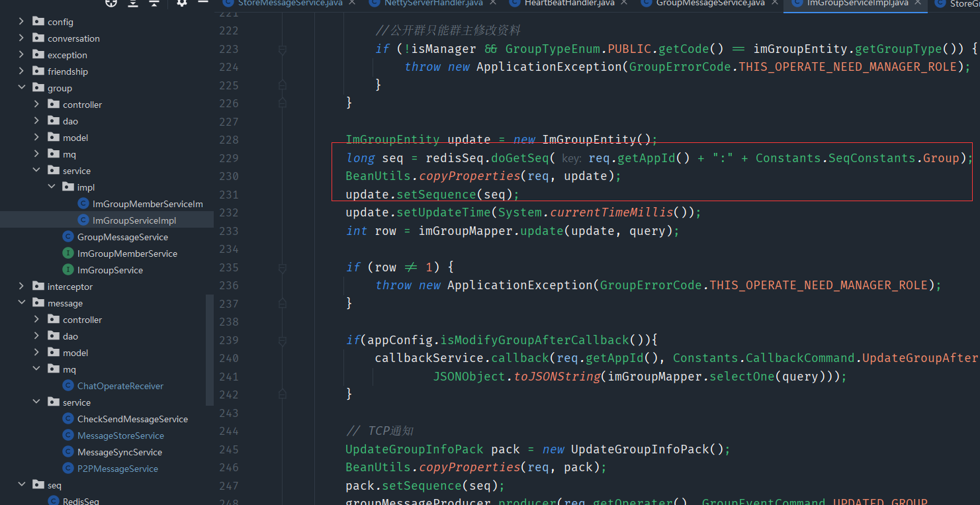Screen dimensions: 980x505
Task: Expand the exception folder arrow
Action: point(21,55)
